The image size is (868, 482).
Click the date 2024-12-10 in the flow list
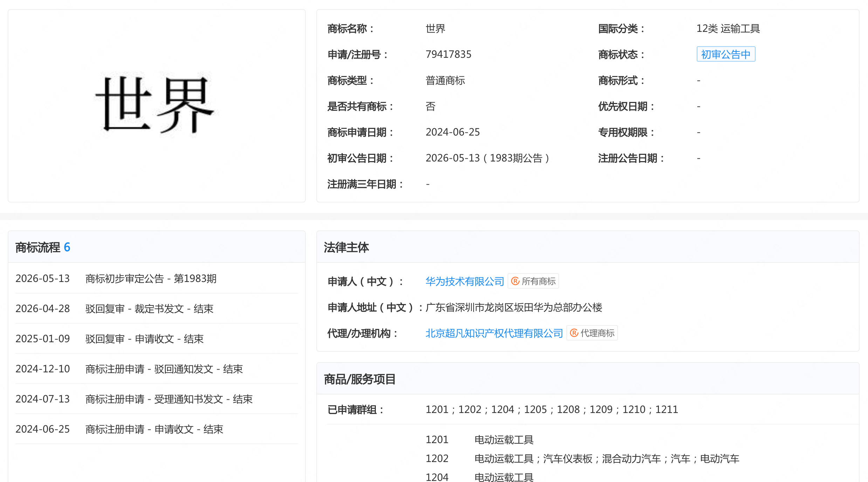pos(42,369)
